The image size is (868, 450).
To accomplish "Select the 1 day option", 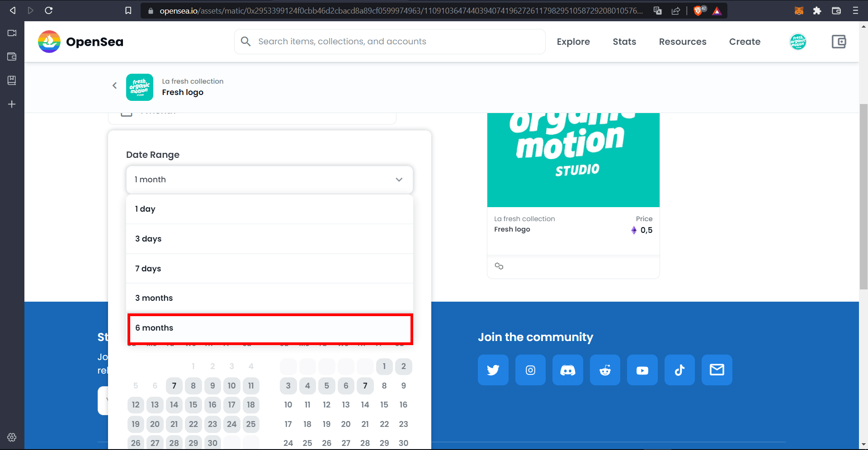I will tap(269, 209).
